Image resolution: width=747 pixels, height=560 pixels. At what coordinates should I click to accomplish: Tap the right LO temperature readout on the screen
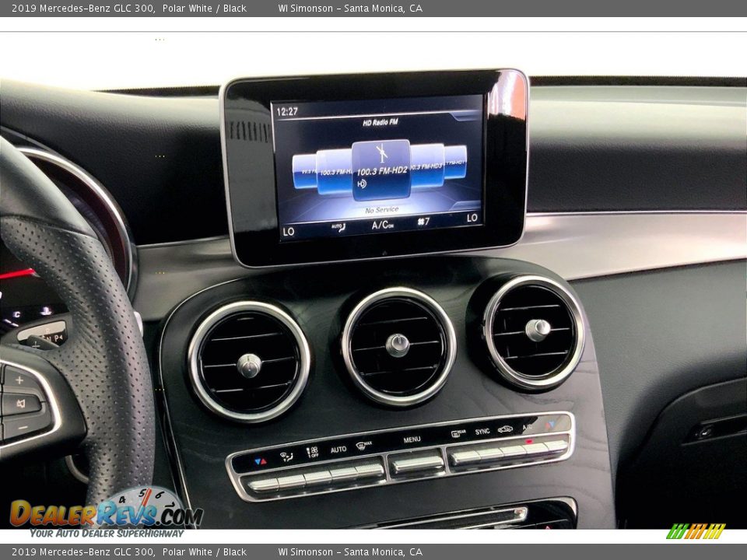click(472, 218)
